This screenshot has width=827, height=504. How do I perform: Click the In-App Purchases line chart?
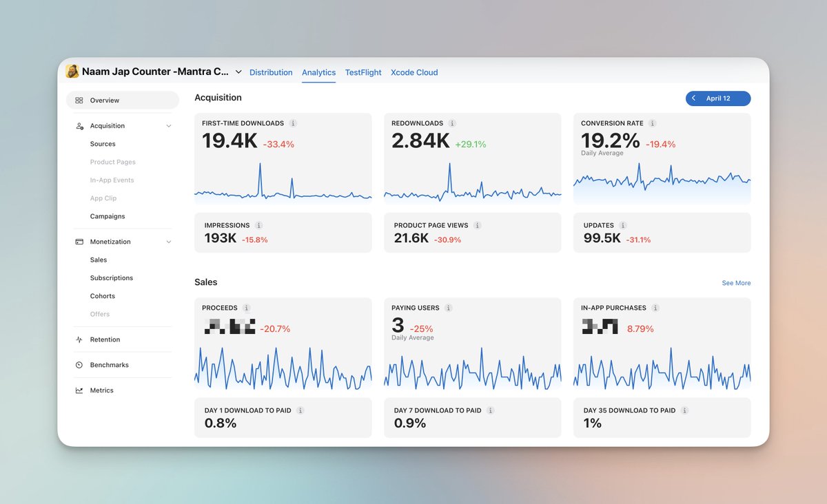coord(662,368)
